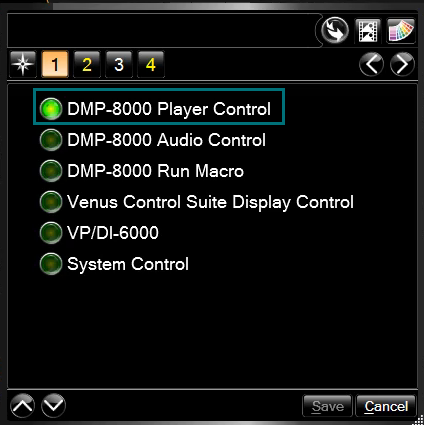Click the window resize grip corner
Image resolution: width=424 pixels, height=425 pixels.
[x=418, y=419]
